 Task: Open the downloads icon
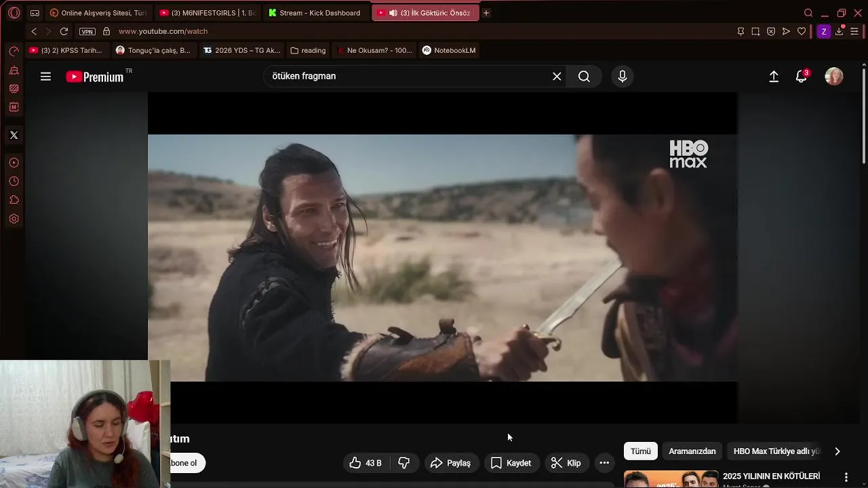tap(840, 31)
